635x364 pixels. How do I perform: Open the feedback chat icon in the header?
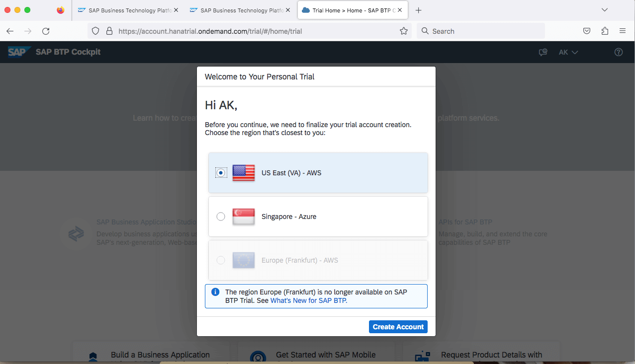click(x=543, y=52)
